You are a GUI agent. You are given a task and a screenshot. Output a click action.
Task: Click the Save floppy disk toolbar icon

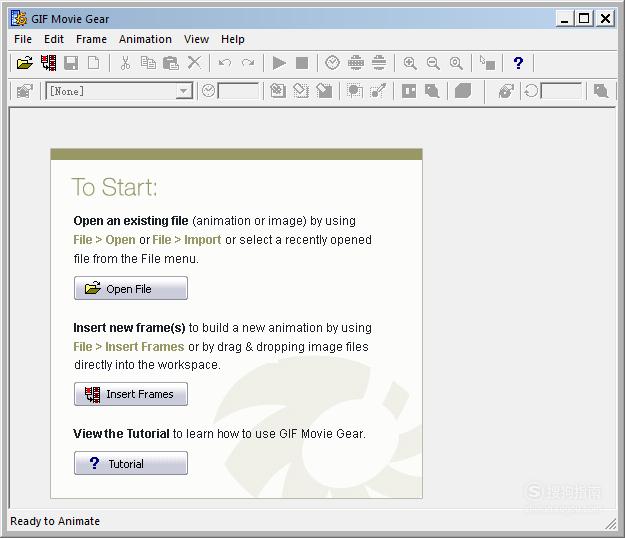[71, 63]
